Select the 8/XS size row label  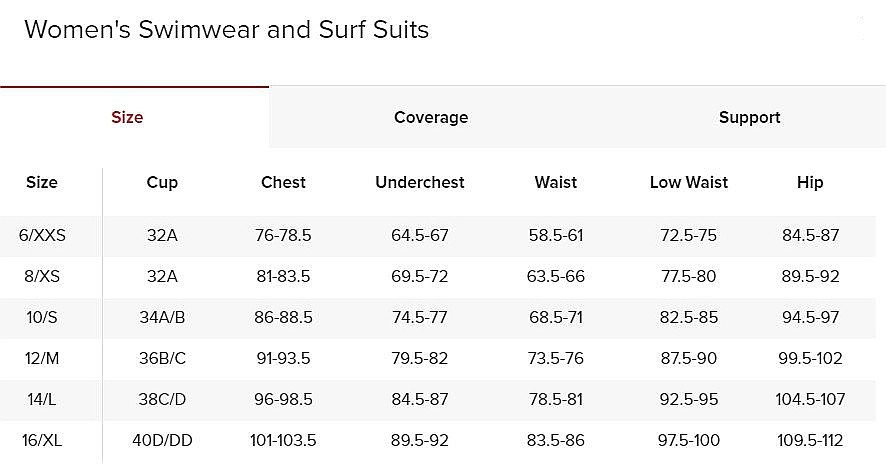42,276
